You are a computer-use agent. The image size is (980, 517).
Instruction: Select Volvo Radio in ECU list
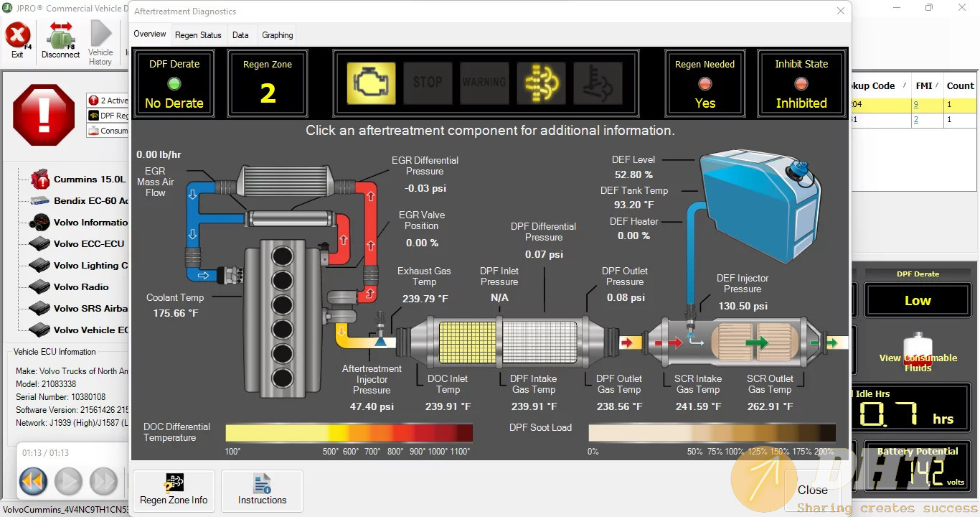pos(80,287)
